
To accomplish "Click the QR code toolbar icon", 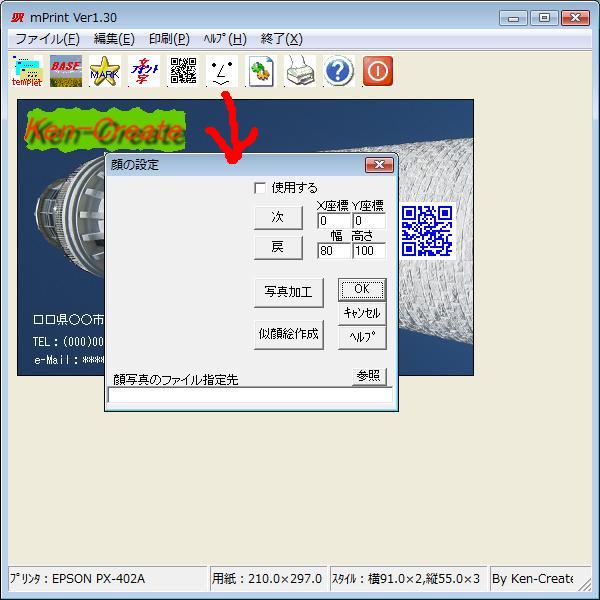I will click(183, 71).
